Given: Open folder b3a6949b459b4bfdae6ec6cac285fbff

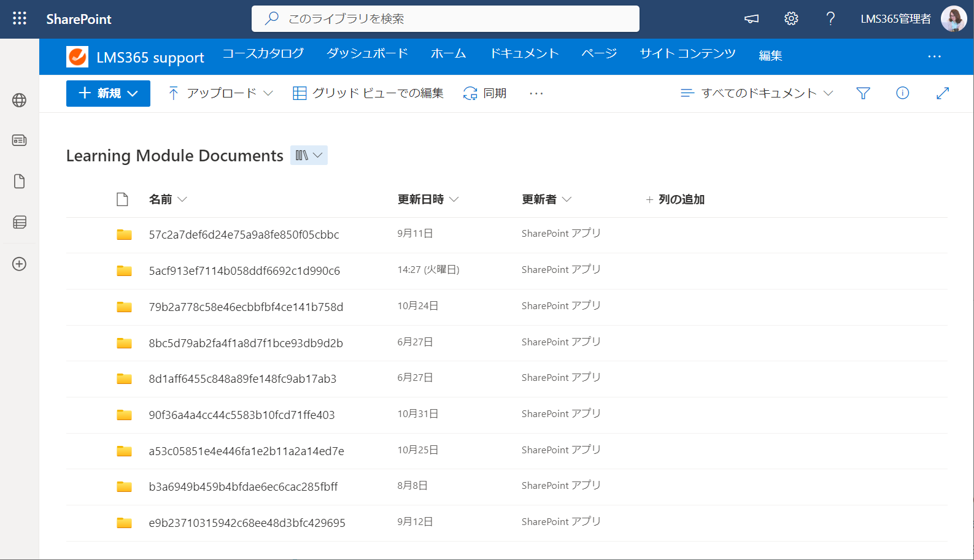Looking at the screenshot, I should [243, 486].
